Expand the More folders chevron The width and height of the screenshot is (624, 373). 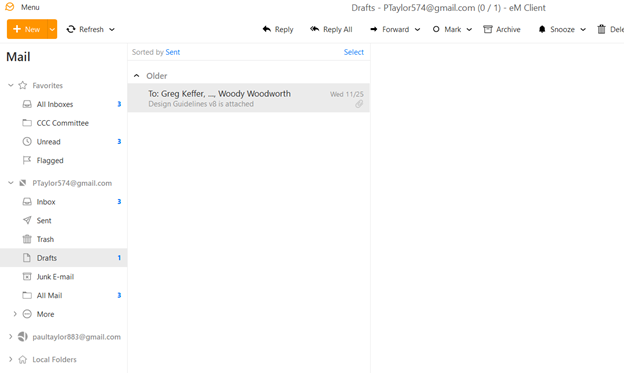click(15, 314)
